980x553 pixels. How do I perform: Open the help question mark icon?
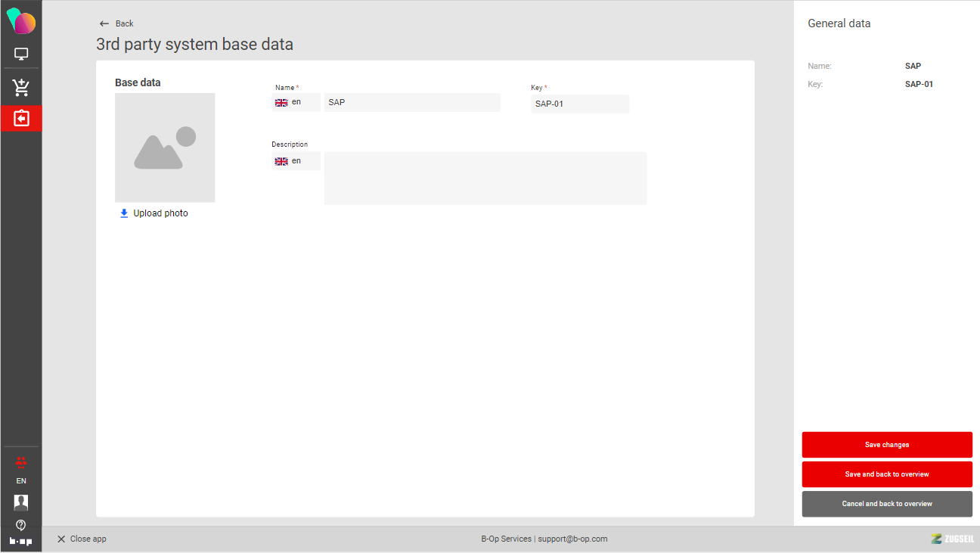click(x=21, y=524)
